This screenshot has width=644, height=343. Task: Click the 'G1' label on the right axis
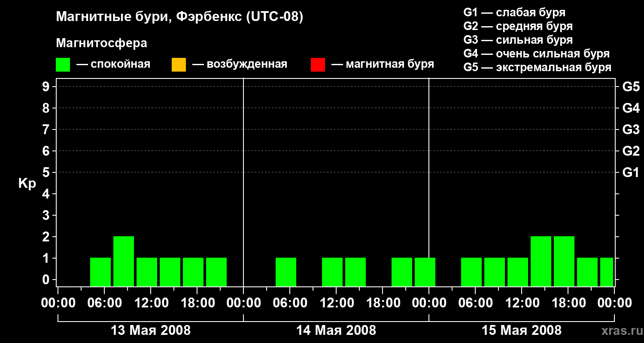631,172
